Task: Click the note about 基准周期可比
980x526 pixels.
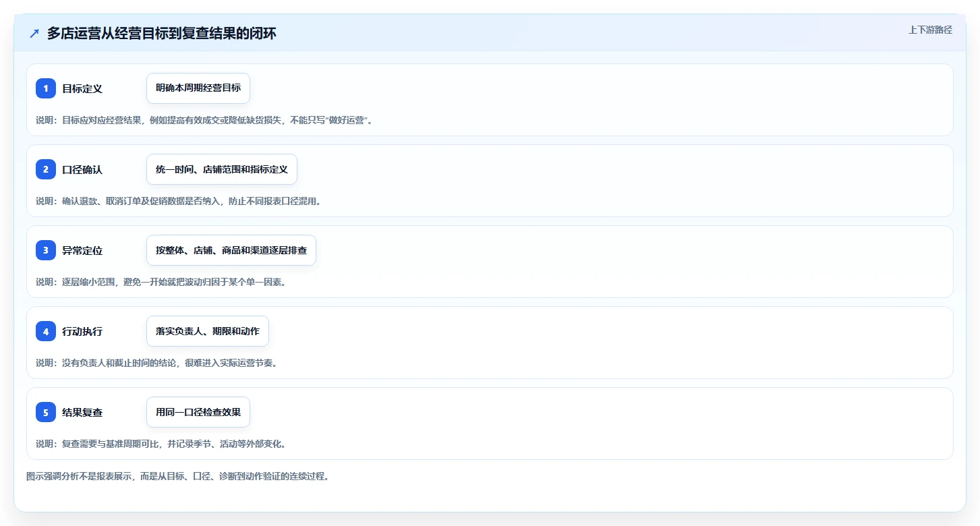Action: pyautogui.click(x=161, y=444)
